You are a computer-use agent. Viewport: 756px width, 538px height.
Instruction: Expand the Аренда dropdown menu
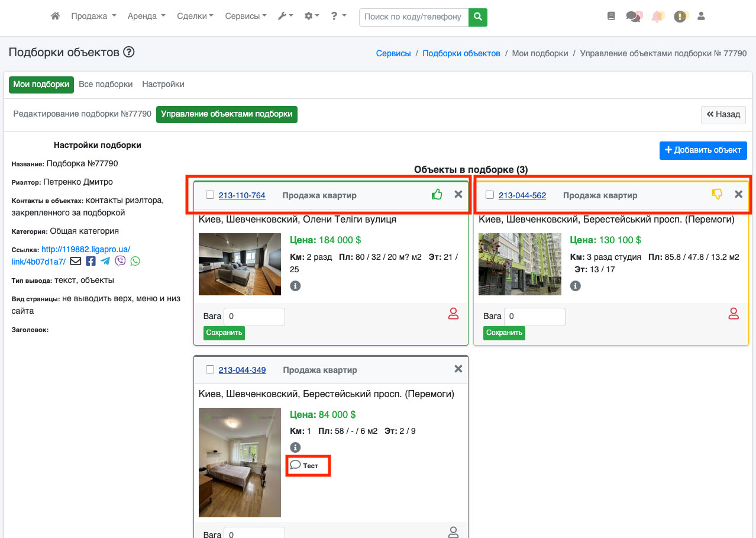click(x=146, y=17)
